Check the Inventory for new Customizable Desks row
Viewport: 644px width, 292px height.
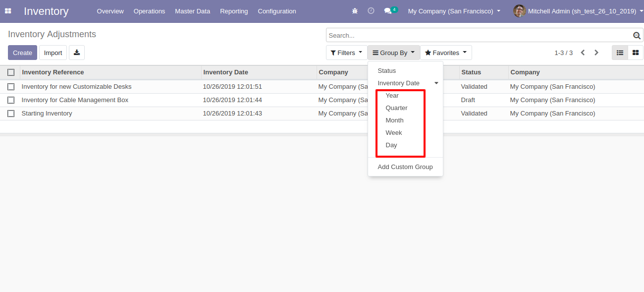click(11, 87)
